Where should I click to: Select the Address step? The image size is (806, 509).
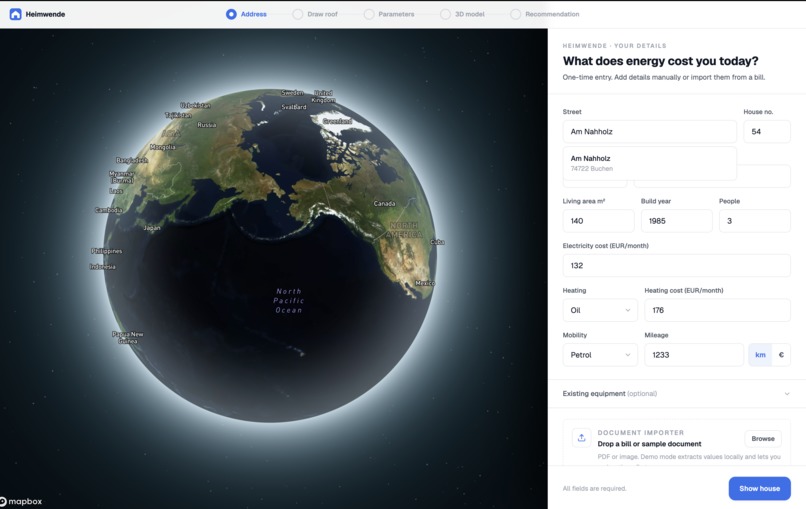[246, 14]
